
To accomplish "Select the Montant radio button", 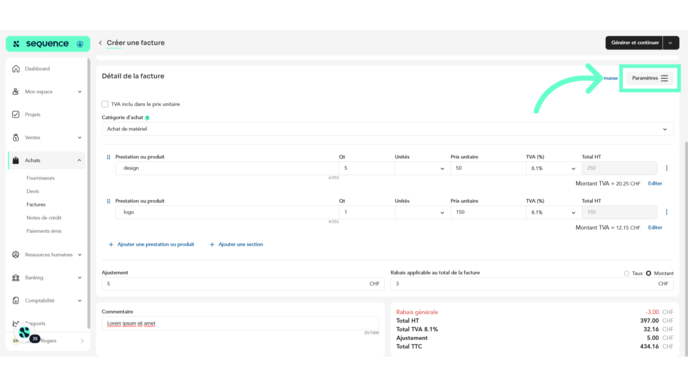I will tap(649, 273).
